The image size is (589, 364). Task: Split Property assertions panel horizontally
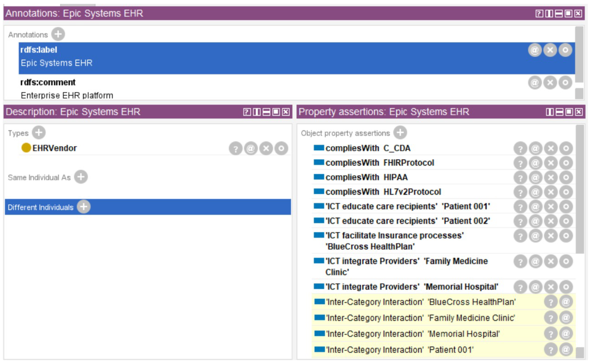pyautogui.click(x=559, y=112)
